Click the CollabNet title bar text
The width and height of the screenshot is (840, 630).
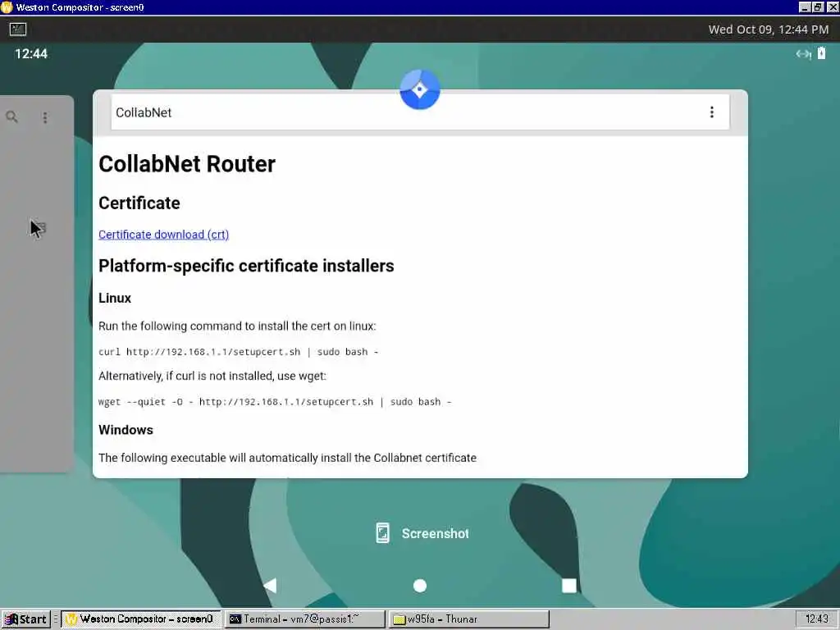pyautogui.click(x=144, y=112)
